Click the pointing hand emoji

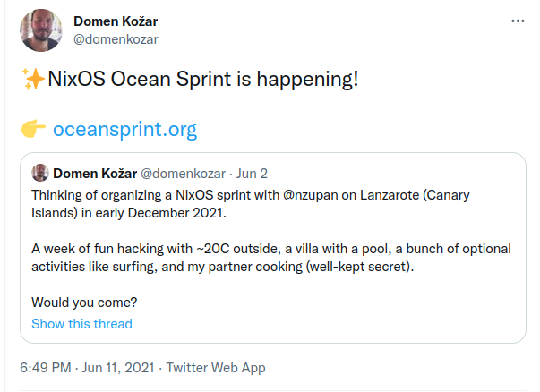[x=33, y=129]
